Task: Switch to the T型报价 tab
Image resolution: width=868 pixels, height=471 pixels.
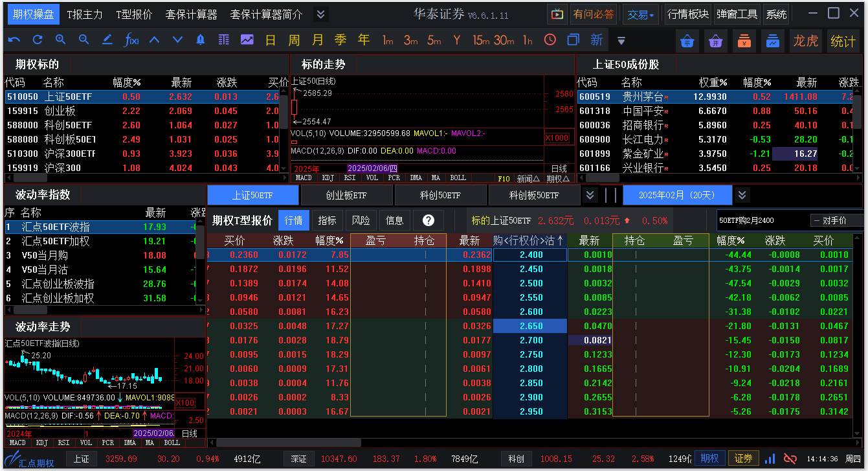Action: click(x=135, y=14)
